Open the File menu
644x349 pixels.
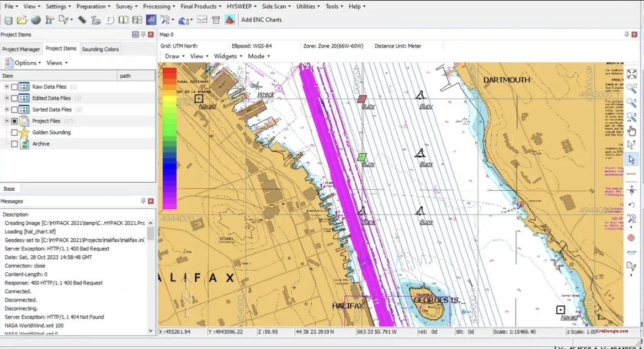[11, 7]
